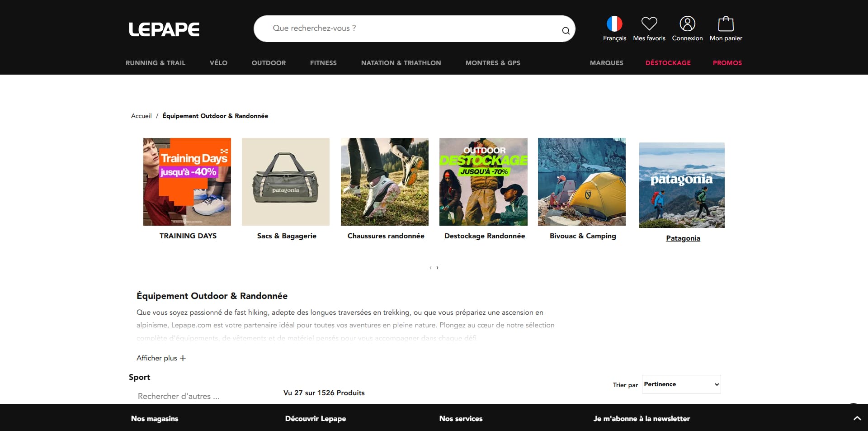
Task: Open the MONTRES & GPS menu
Action: (493, 63)
